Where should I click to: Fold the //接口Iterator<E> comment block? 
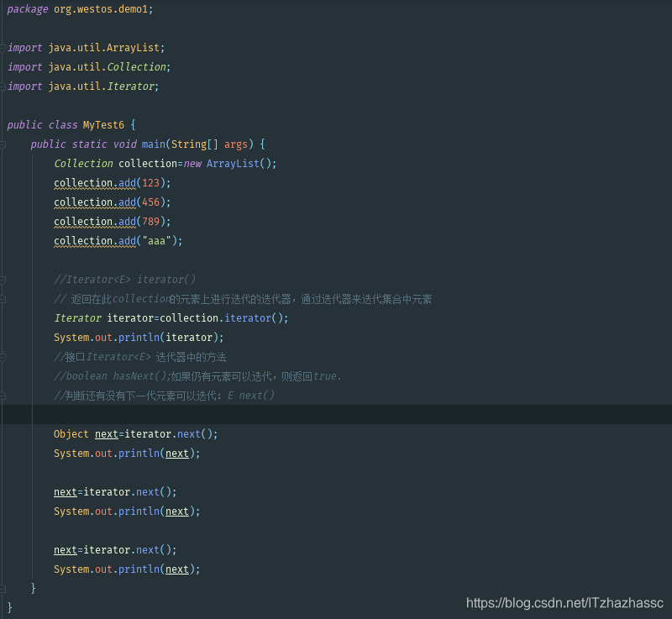click(3, 357)
